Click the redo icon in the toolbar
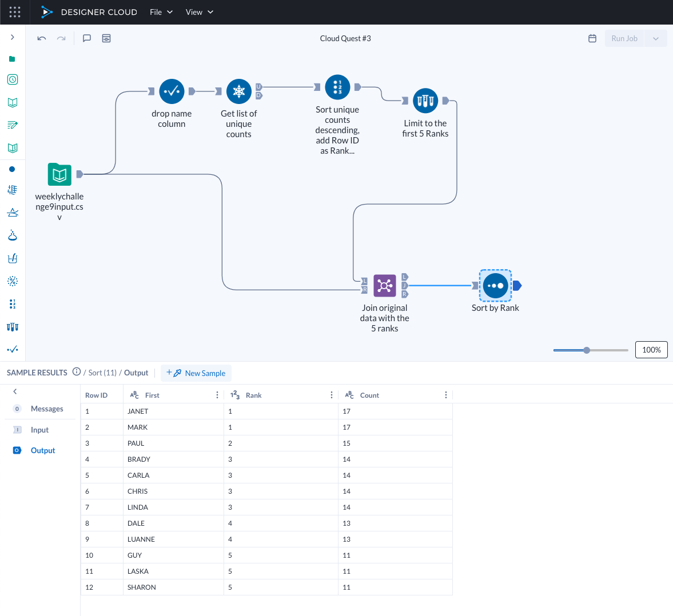Viewport: 673px width, 616px height. (61, 38)
